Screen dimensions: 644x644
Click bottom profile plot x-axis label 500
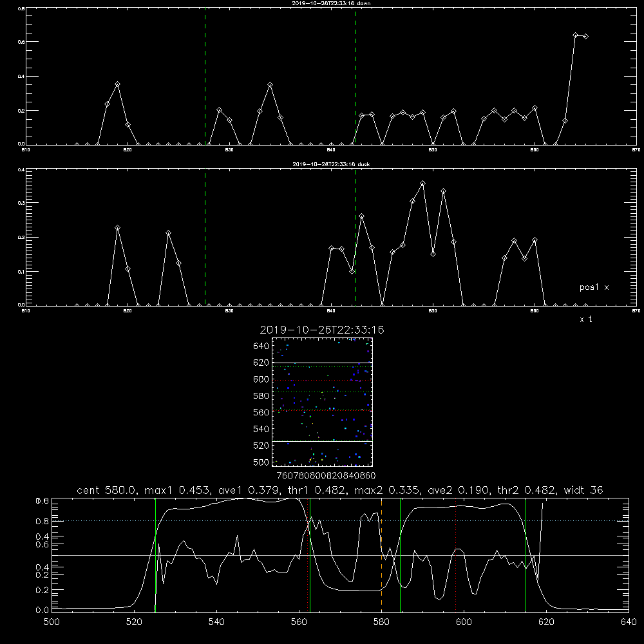(x=52, y=622)
